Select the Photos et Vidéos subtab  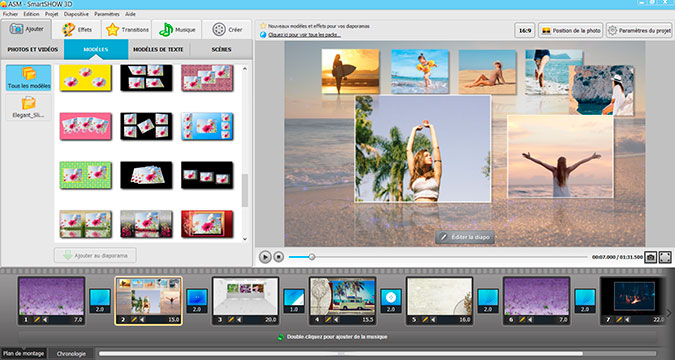(x=33, y=50)
